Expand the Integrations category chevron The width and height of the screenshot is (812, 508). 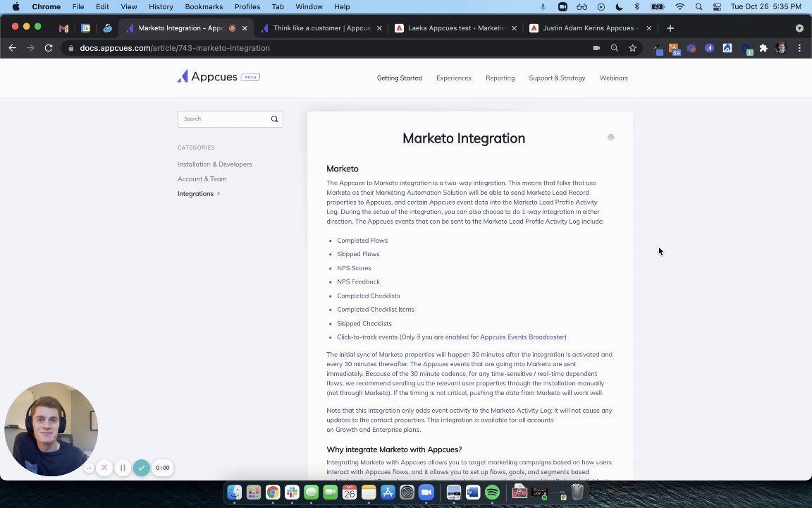point(219,194)
